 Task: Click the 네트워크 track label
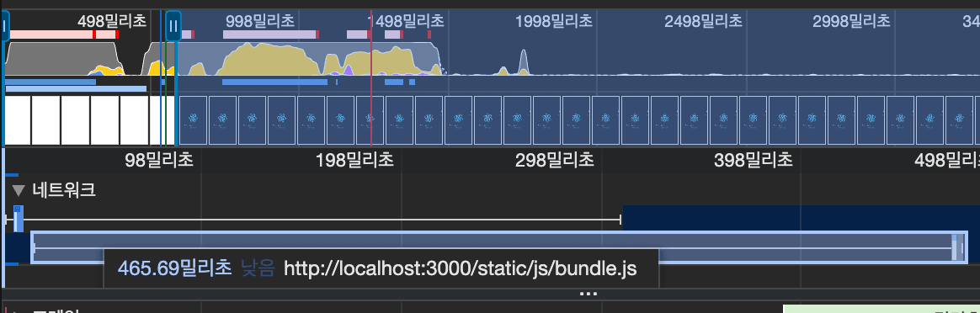[x=64, y=190]
